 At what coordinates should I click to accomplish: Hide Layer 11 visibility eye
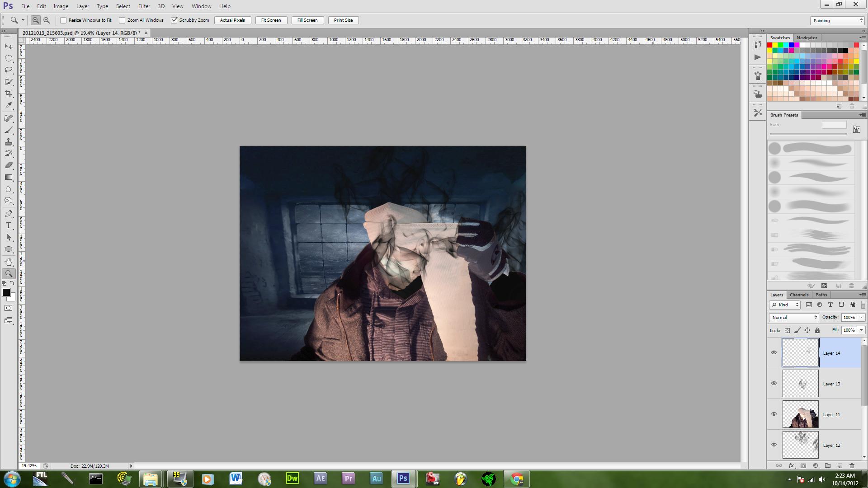tap(774, 414)
